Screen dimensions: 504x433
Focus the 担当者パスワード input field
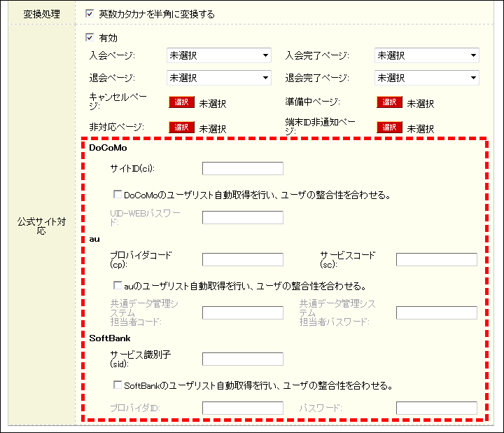(x=437, y=312)
